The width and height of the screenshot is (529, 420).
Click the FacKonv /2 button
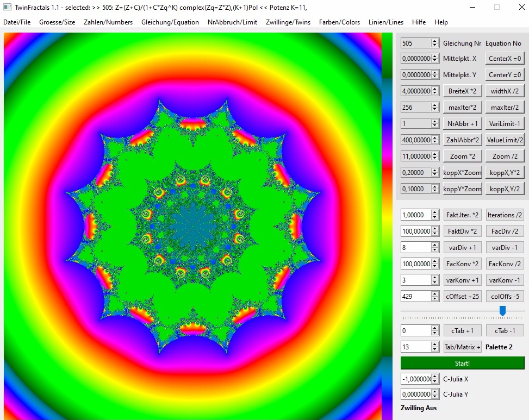(505, 264)
